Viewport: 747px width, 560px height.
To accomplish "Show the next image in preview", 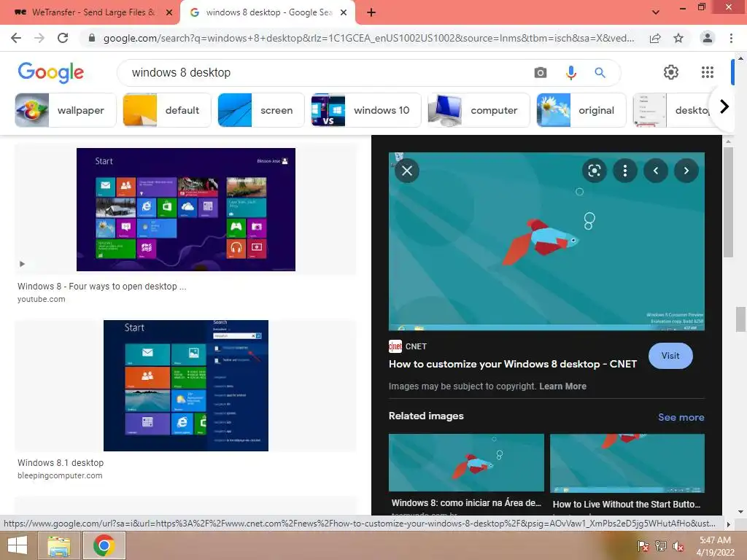I will pyautogui.click(x=686, y=171).
